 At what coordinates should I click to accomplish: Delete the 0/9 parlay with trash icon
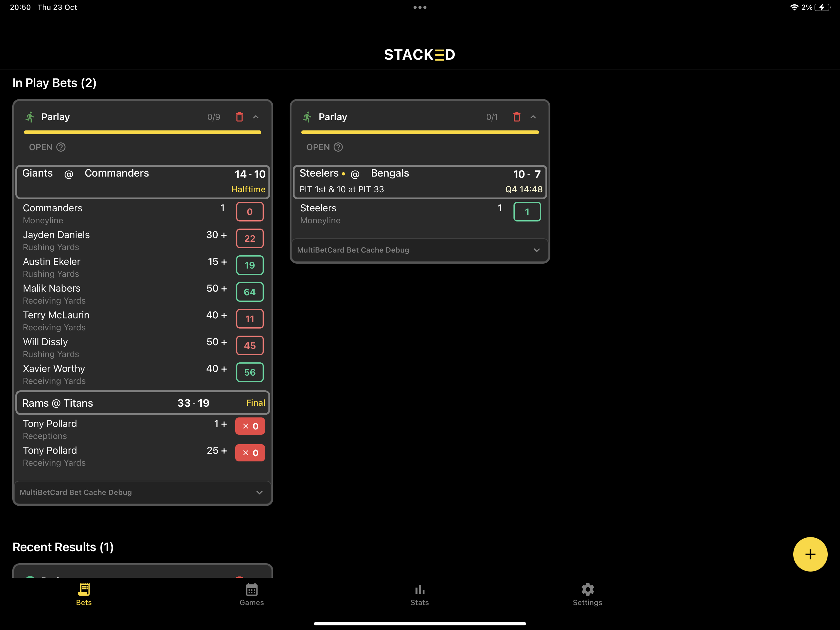pyautogui.click(x=239, y=117)
